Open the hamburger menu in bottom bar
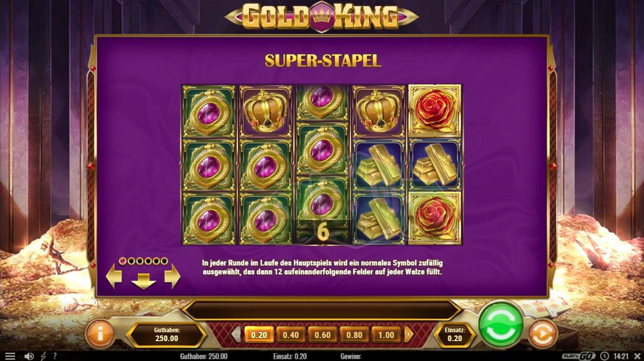 tap(10, 356)
